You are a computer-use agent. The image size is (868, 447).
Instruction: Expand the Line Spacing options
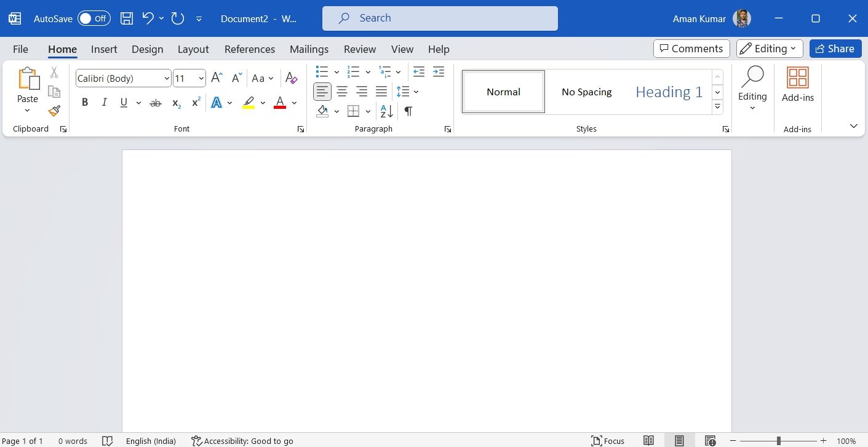[x=416, y=91]
